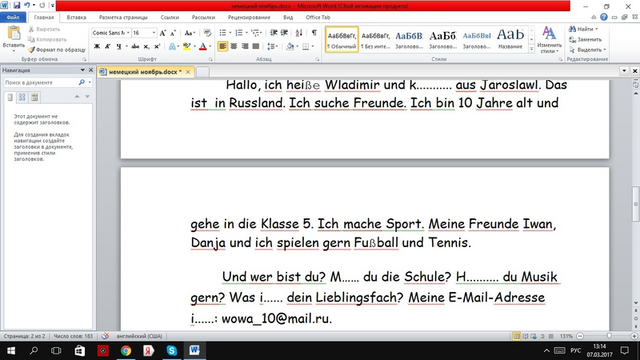Click the Save icon in quick access toolbar
The image size is (640, 360).
point(16,5)
